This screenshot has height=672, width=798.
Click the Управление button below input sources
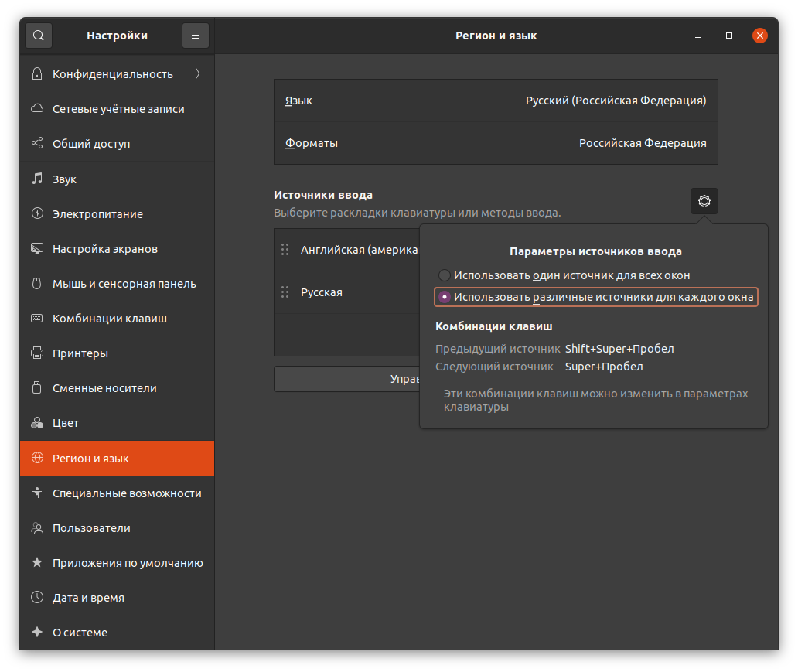[x=346, y=379]
